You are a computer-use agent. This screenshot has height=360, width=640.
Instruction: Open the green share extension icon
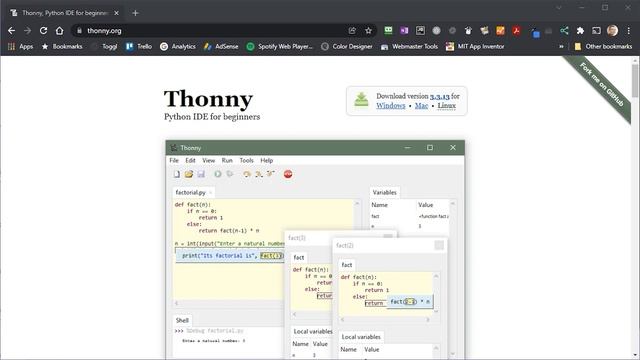pos(564,31)
